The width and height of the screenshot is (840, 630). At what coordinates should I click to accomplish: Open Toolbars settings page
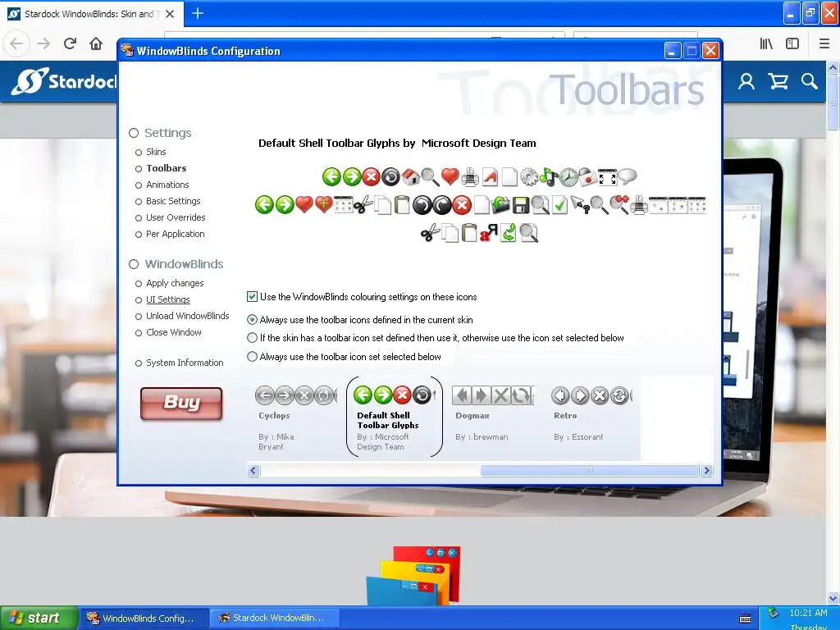coord(166,168)
